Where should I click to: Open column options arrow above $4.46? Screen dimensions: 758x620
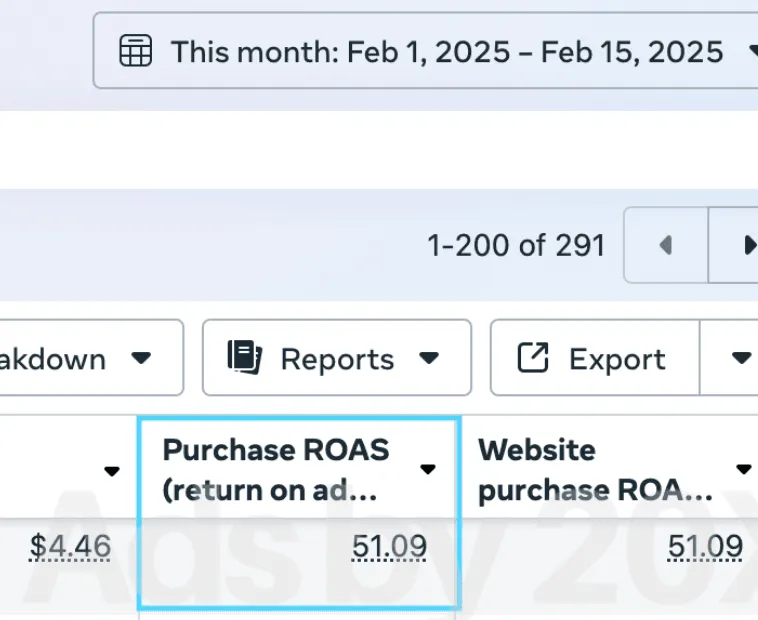112,471
